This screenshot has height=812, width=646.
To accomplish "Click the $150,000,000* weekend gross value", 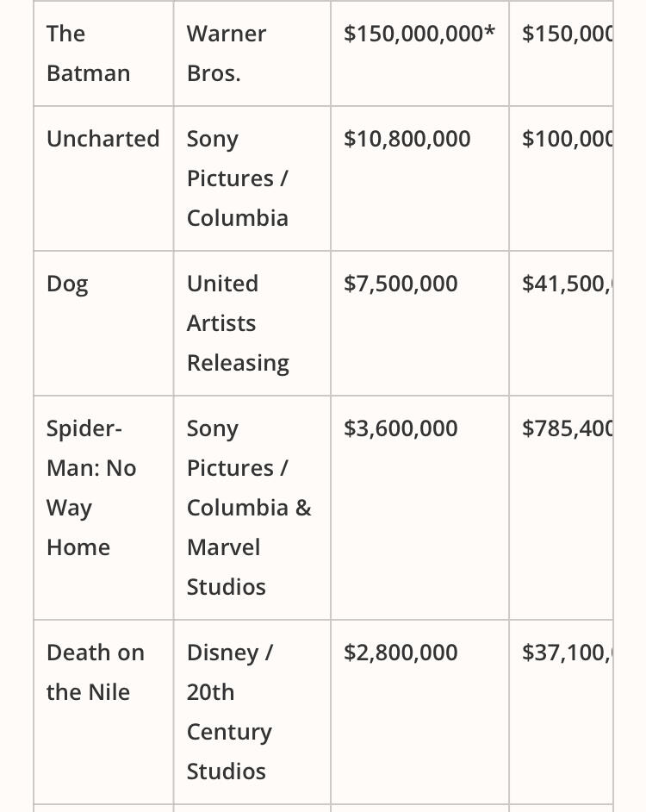I will [419, 34].
